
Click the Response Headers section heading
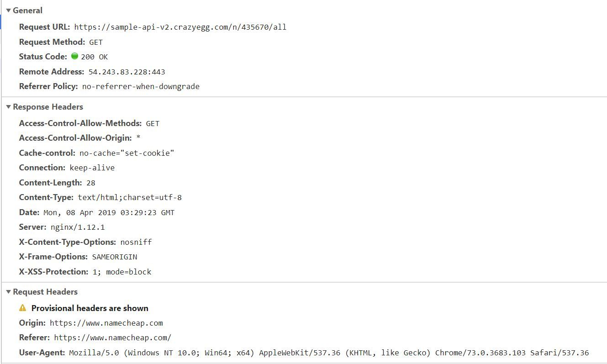coord(48,107)
